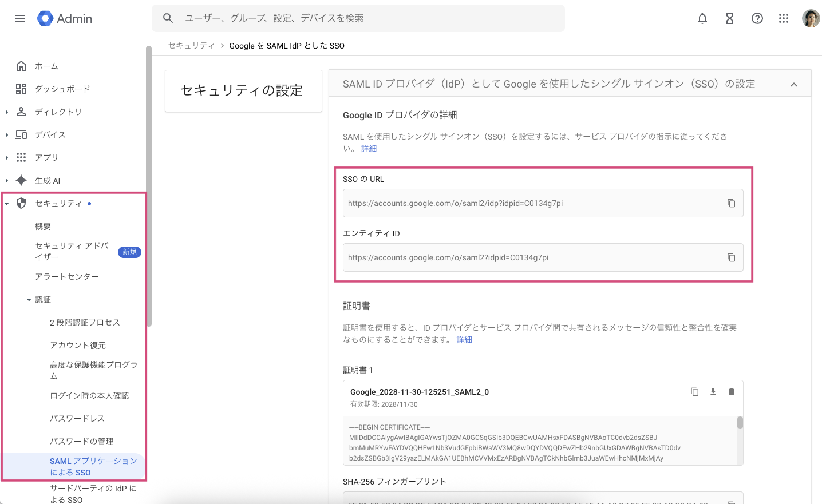Open the help question mark icon
The height and width of the screenshot is (504, 822).
click(757, 18)
